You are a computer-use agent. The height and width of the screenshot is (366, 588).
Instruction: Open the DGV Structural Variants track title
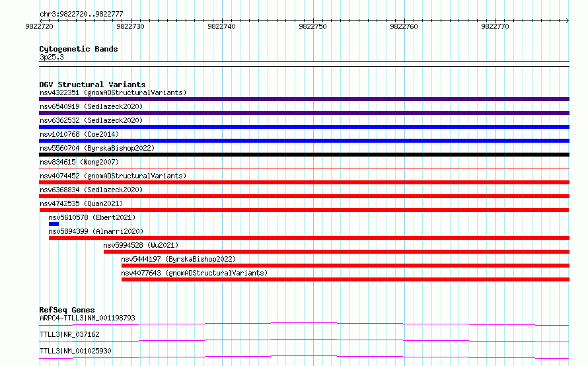click(92, 85)
